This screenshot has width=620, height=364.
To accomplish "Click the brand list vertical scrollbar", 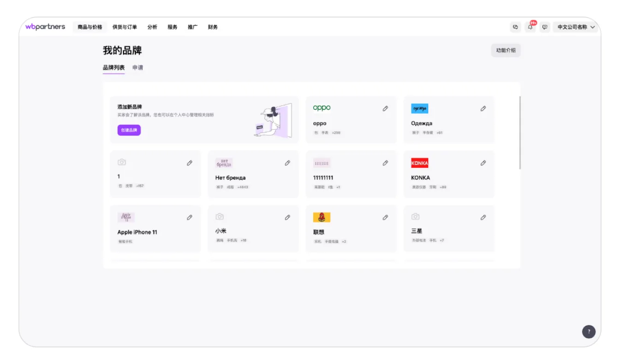I will (x=520, y=132).
